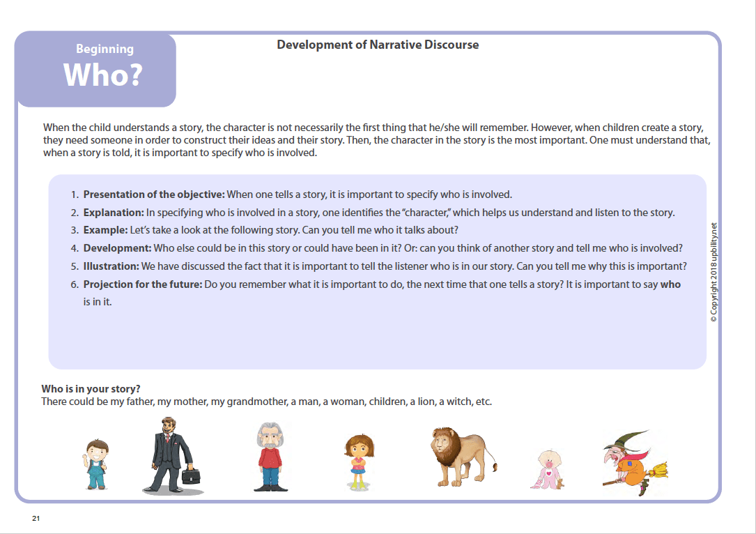Viewport: 756px width, 534px height.
Task: Select the businessman with briefcase image
Action: (x=171, y=456)
